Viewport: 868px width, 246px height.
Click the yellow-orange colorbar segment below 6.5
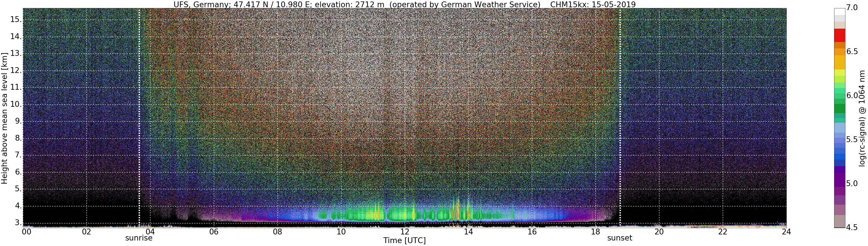pyautogui.click(x=839, y=62)
